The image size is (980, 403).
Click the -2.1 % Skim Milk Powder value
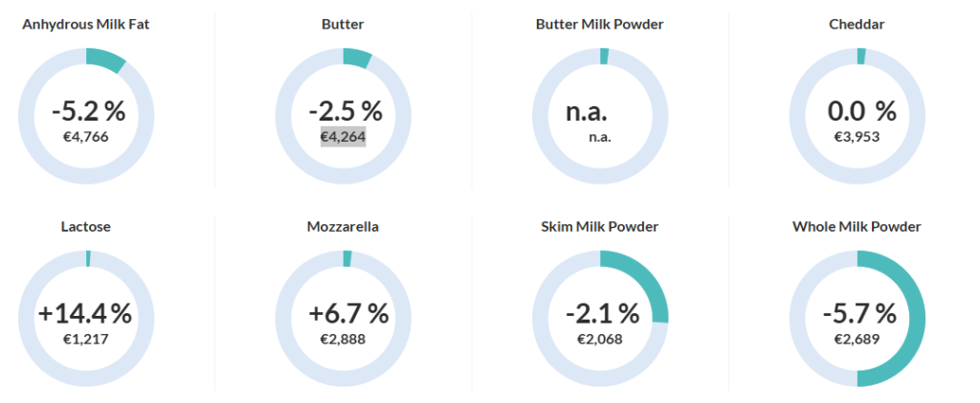(601, 314)
